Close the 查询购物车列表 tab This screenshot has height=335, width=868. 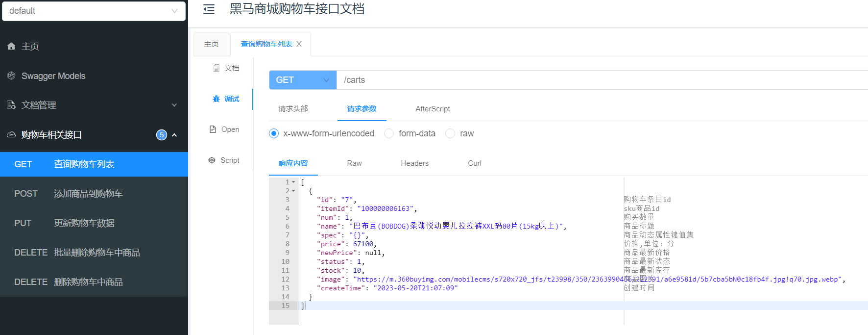coord(299,44)
